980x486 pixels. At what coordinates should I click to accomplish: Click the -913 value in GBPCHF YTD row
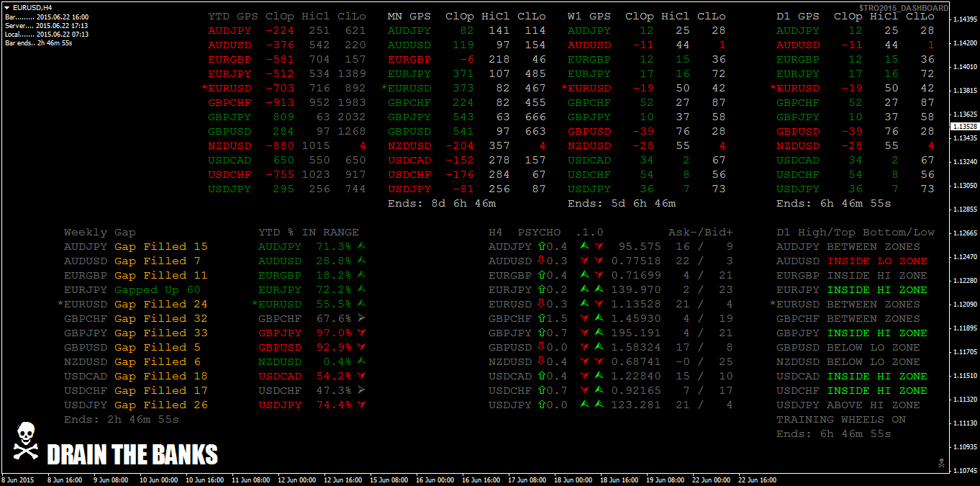click(x=280, y=102)
